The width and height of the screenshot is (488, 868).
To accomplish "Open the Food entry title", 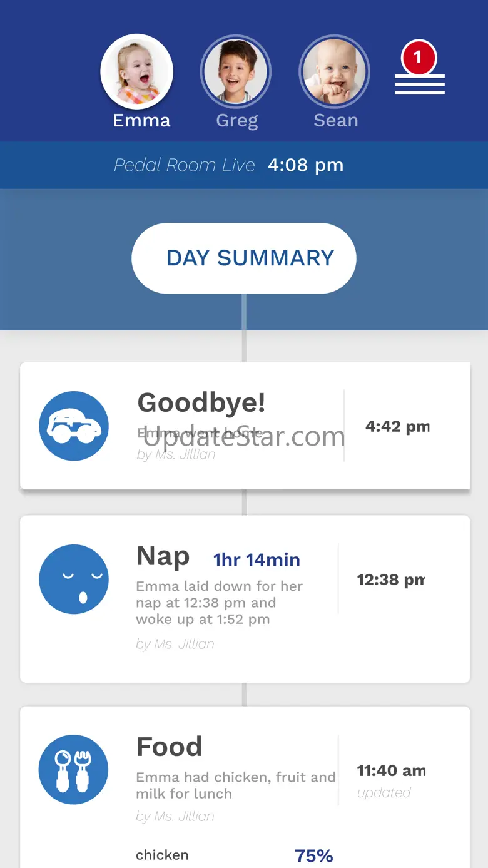I will click(x=169, y=747).
